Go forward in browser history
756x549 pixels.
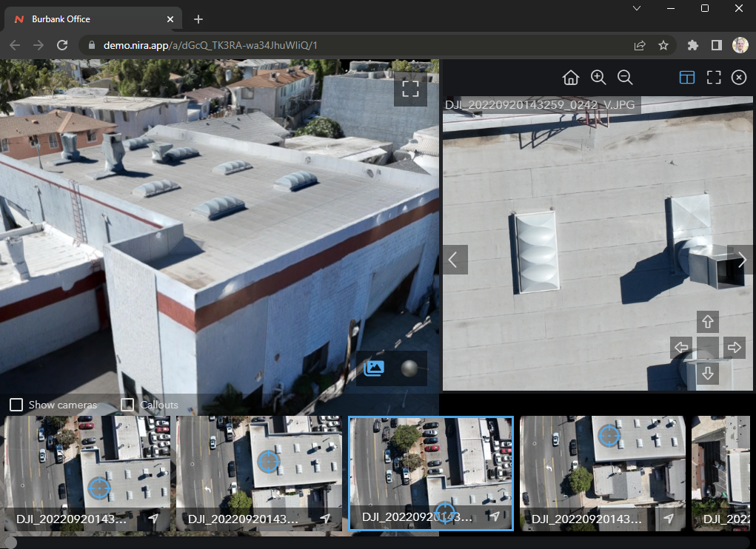click(x=39, y=45)
